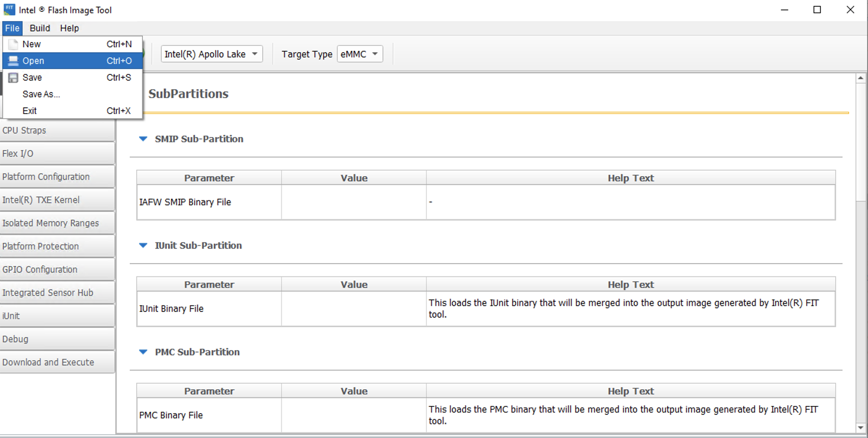Open the Platform Configuration section
The height and width of the screenshot is (438, 868).
tap(57, 177)
